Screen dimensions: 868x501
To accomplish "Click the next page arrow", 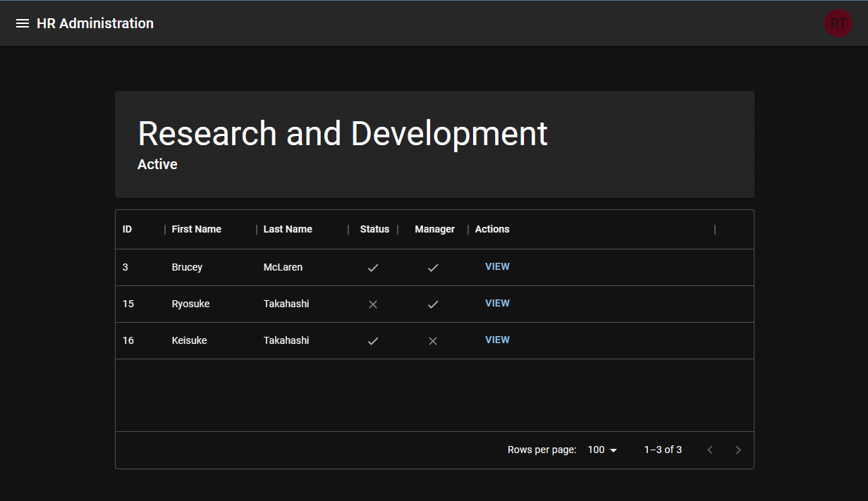I will click(x=738, y=450).
